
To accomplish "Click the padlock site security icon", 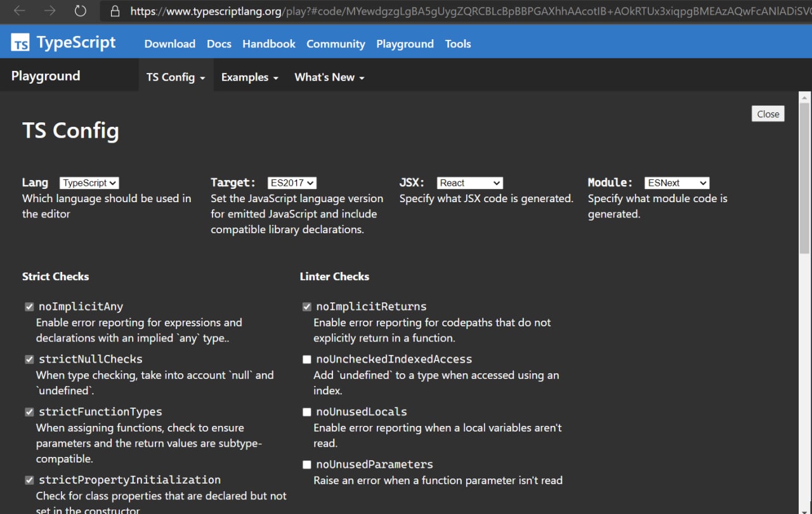I will (x=115, y=11).
